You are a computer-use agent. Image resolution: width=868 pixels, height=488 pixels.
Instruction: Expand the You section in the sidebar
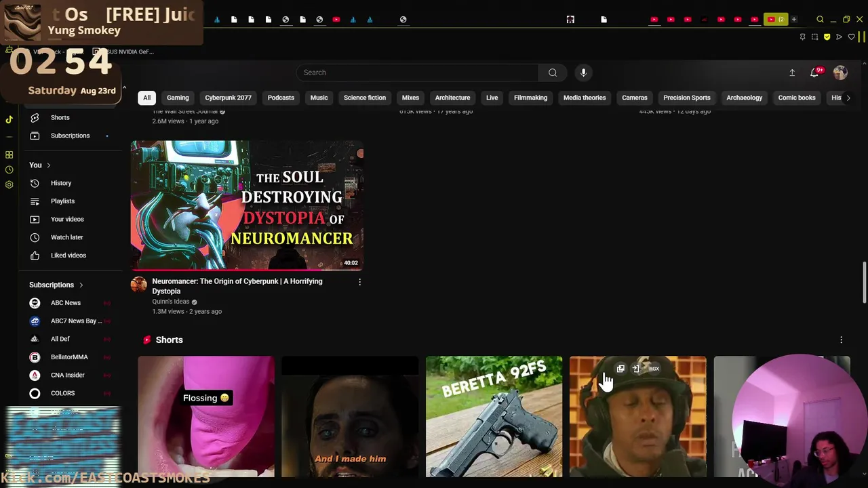click(40, 165)
